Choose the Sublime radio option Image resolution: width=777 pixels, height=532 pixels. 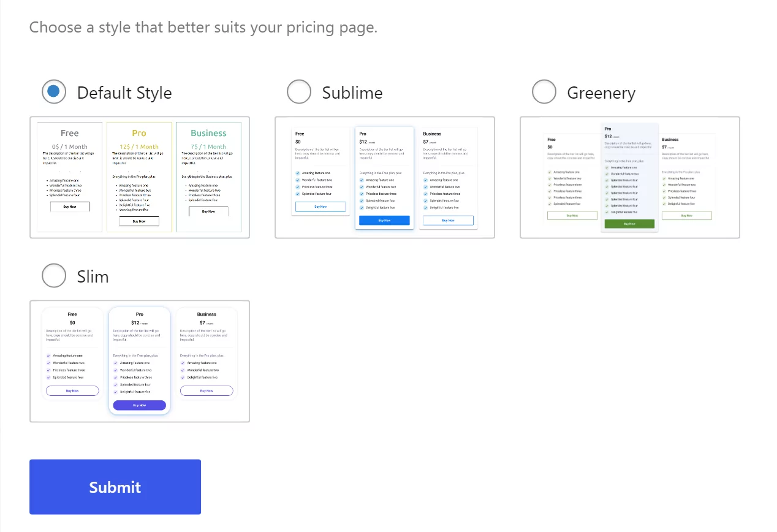(x=299, y=92)
